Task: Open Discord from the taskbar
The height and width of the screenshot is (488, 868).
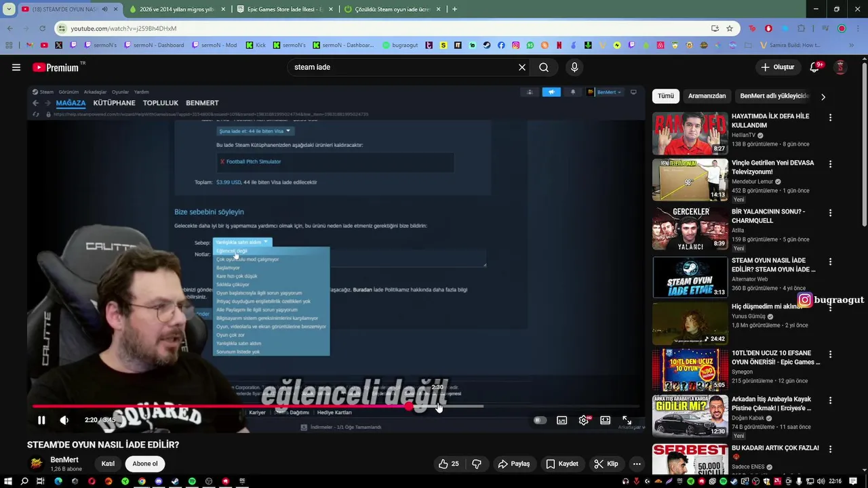Action: [x=158, y=481]
